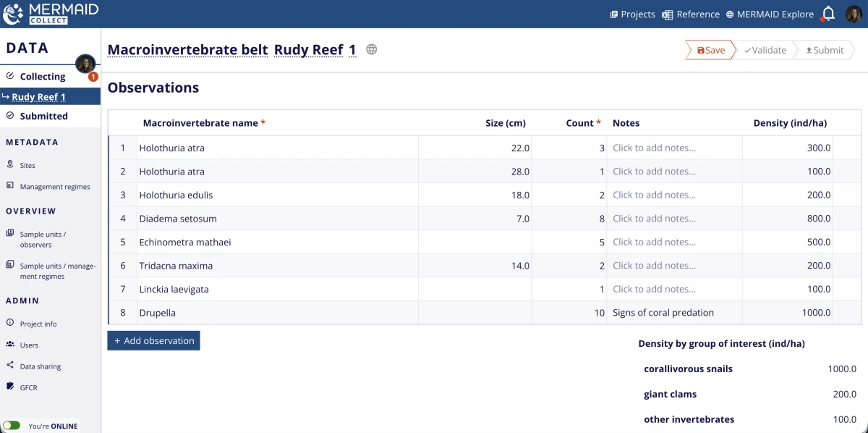868x433 pixels.
Task: Open the Reference menu in the header
Action: coord(691,14)
